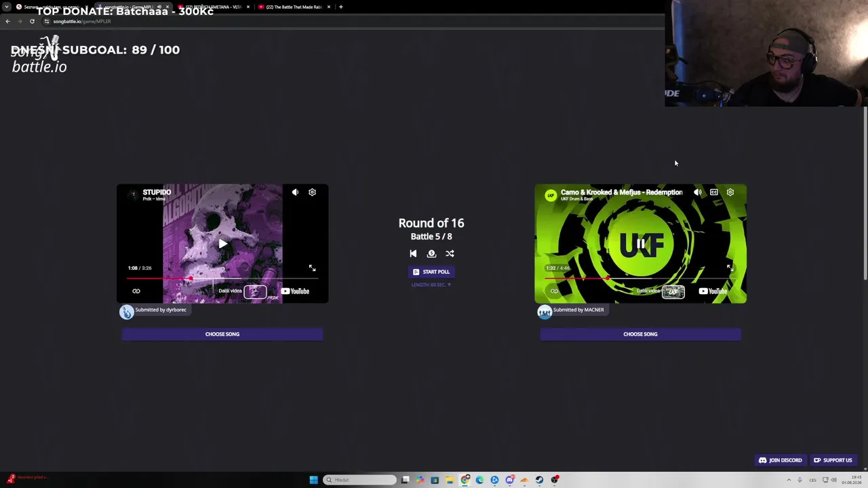The width and height of the screenshot is (868, 488).
Task: Choose the song submitted by MACNER
Action: 640,334
